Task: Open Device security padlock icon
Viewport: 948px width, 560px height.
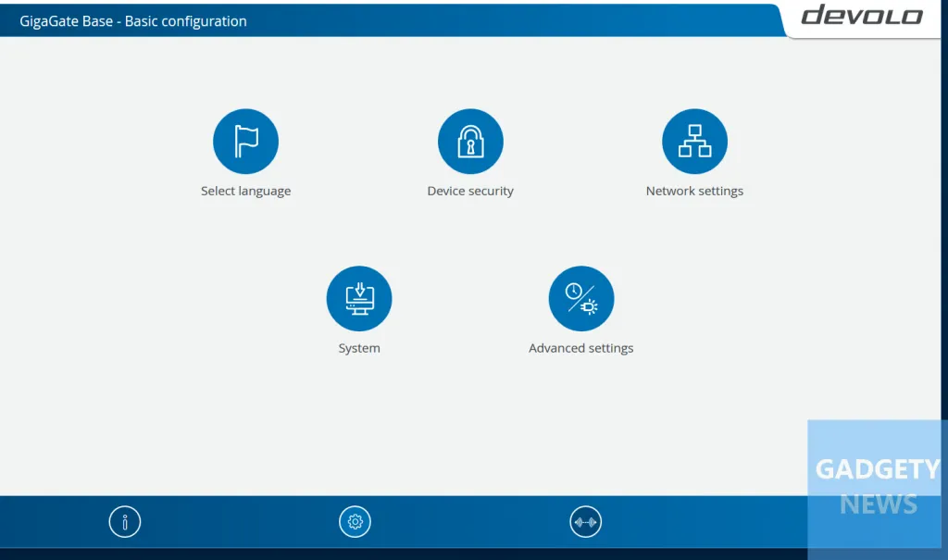Action: (x=470, y=142)
